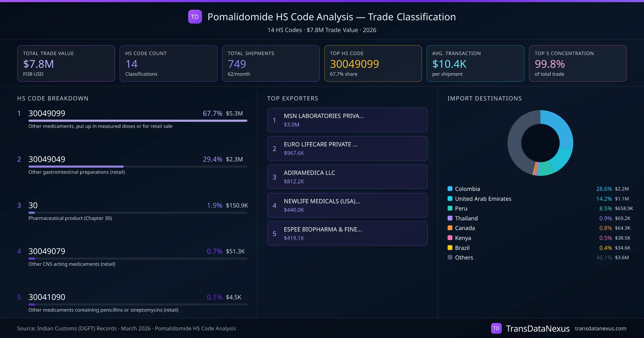Open the transdatanexus.com link
The image size is (644, 338).
(x=600, y=328)
